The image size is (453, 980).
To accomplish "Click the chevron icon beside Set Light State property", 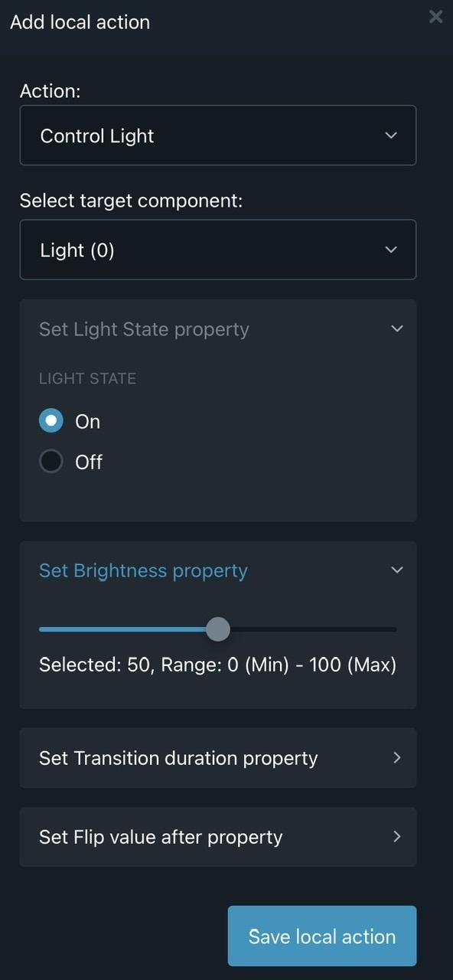I will pyautogui.click(x=396, y=328).
